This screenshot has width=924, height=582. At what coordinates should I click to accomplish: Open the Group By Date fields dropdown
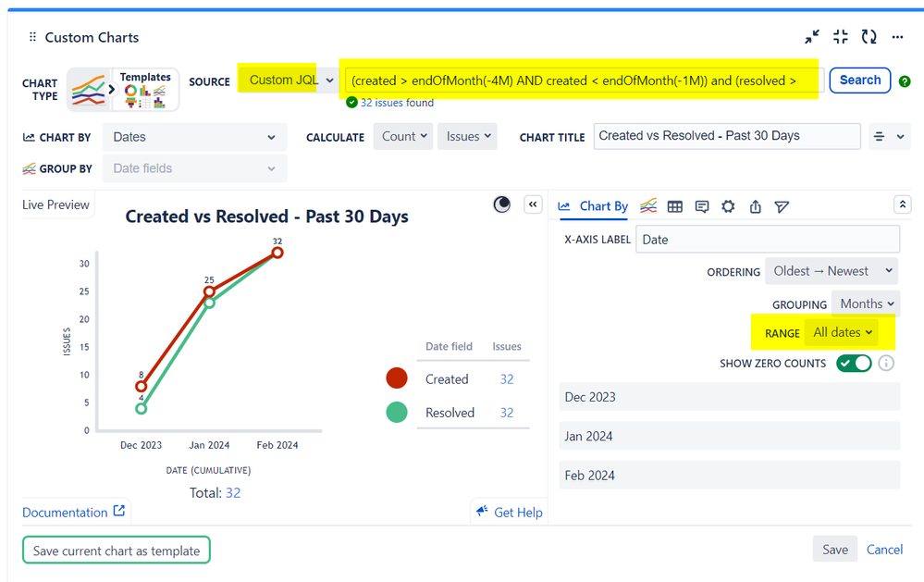click(194, 168)
